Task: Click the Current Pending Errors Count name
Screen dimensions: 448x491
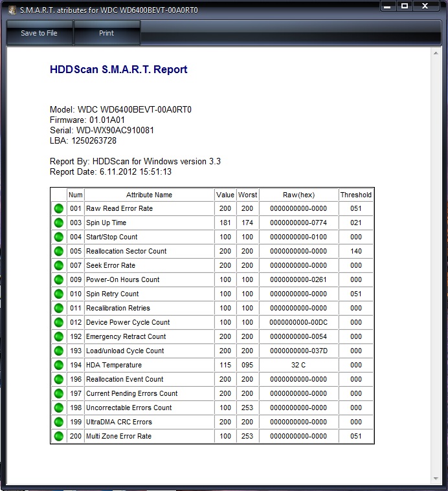Action: point(132,393)
